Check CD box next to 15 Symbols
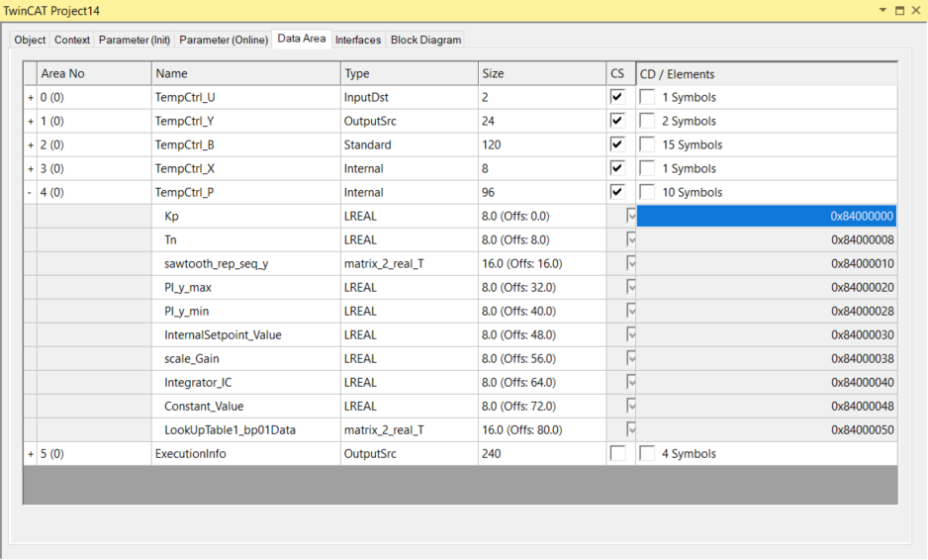 click(x=647, y=143)
